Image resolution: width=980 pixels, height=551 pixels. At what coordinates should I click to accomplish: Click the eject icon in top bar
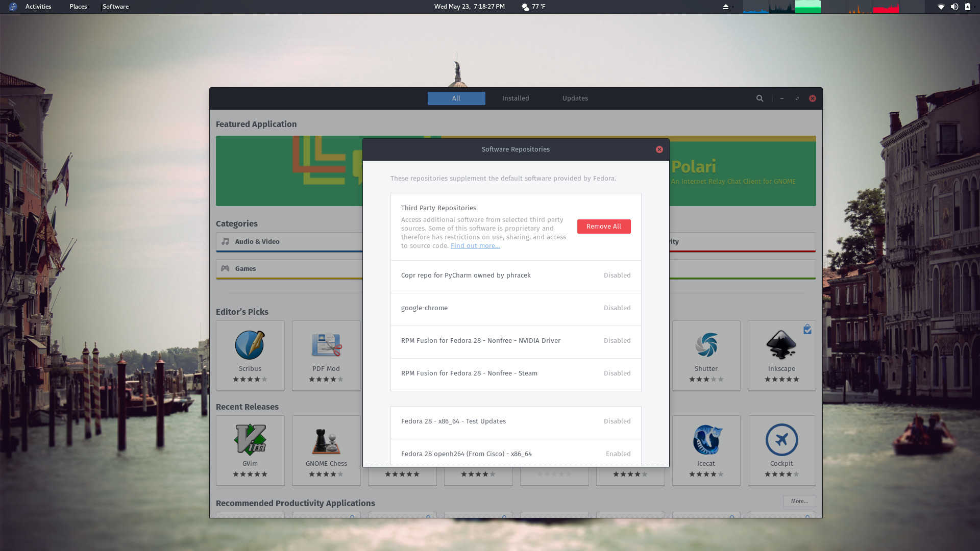(x=725, y=7)
